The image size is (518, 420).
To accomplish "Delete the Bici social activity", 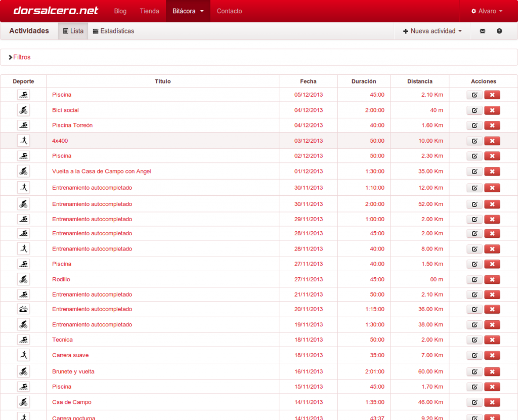I will (492, 110).
